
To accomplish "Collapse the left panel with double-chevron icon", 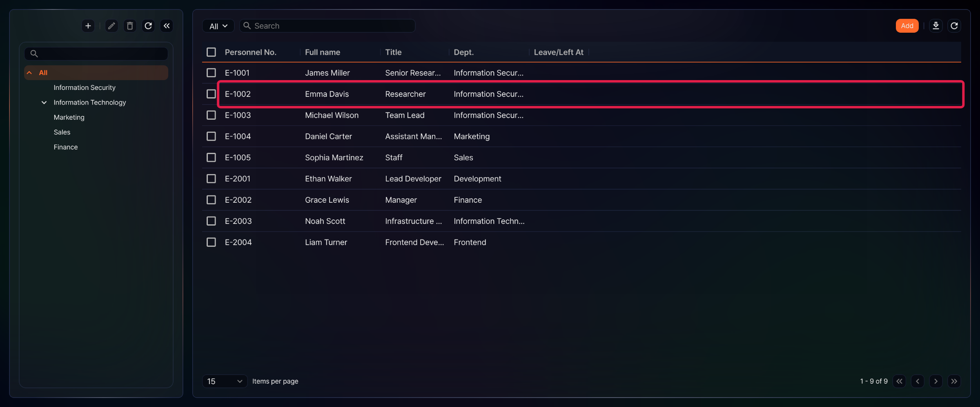I will (167, 26).
